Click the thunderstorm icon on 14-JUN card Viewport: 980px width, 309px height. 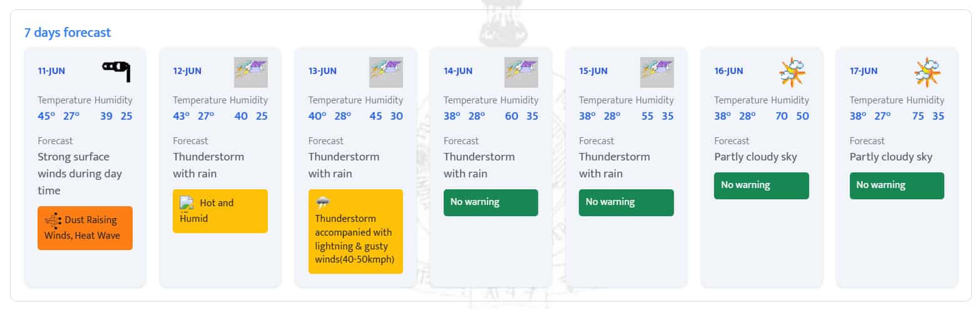521,72
